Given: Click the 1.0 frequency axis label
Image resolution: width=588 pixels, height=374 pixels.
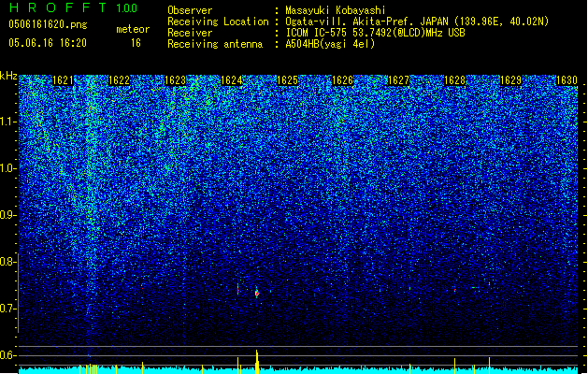Looking at the screenshot, I should point(8,168).
